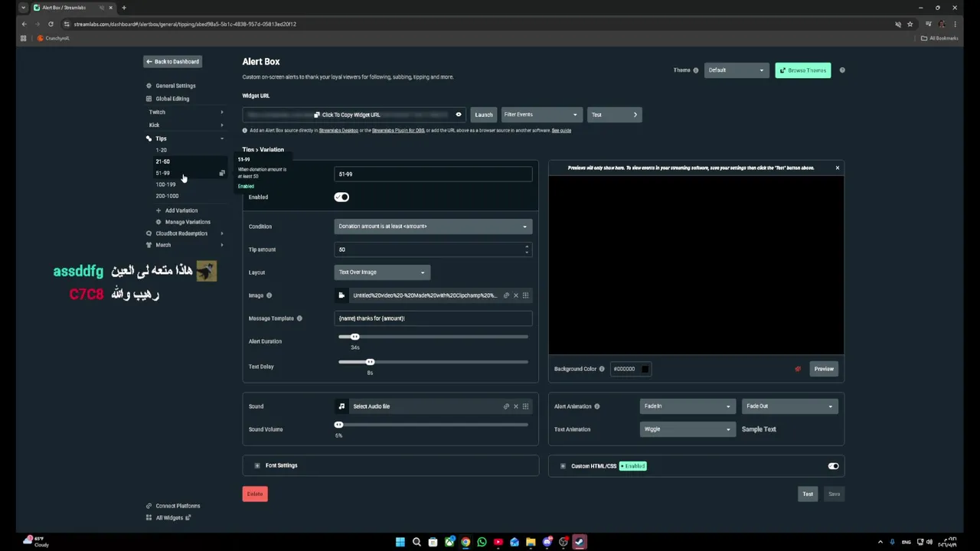Image resolution: width=980 pixels, height=551 pixels.
Task: Open the Theme dropdown set to Default
Action: point(736,70)
